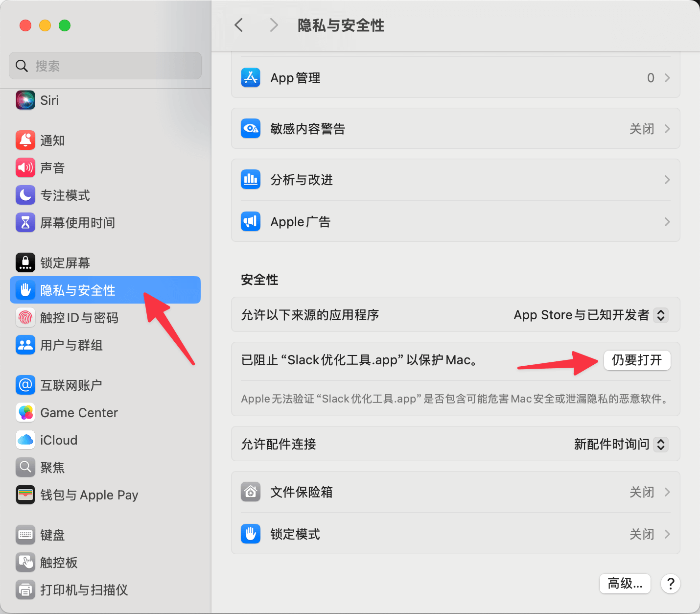
Task: Open the iCloud cloud icon
Action: [x=25, y=440]
